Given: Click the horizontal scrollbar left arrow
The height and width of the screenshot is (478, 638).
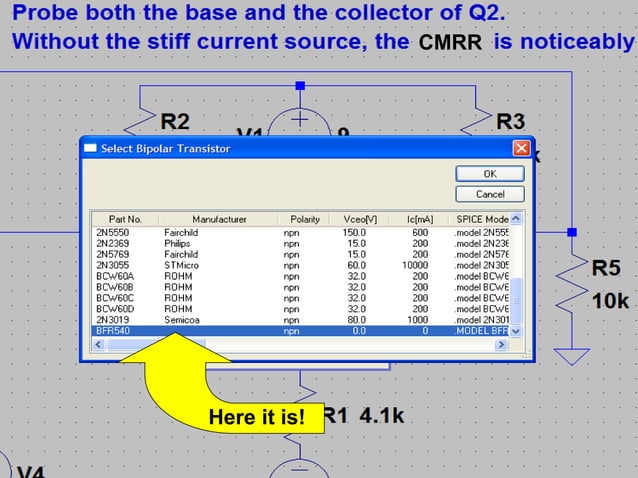Looking at the screenshot, I should click(x=98, y=345).
